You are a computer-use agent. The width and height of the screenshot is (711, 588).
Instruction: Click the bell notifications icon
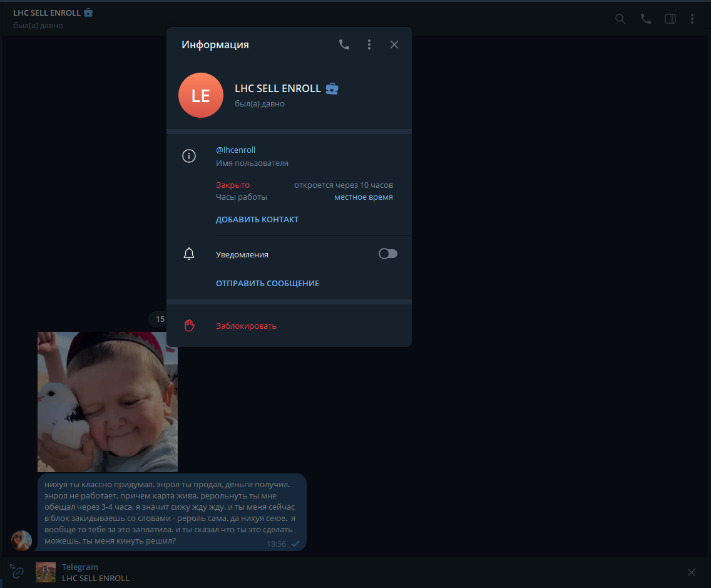188,254
